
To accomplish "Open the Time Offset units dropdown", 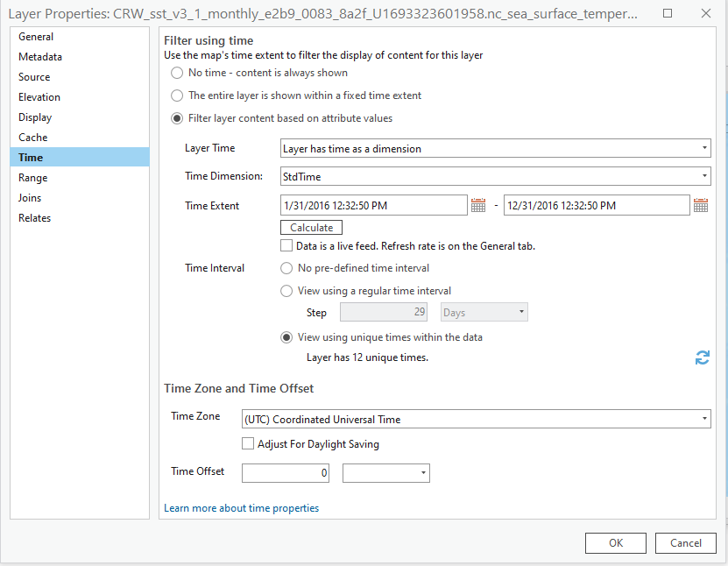I will tap(386, 473).
